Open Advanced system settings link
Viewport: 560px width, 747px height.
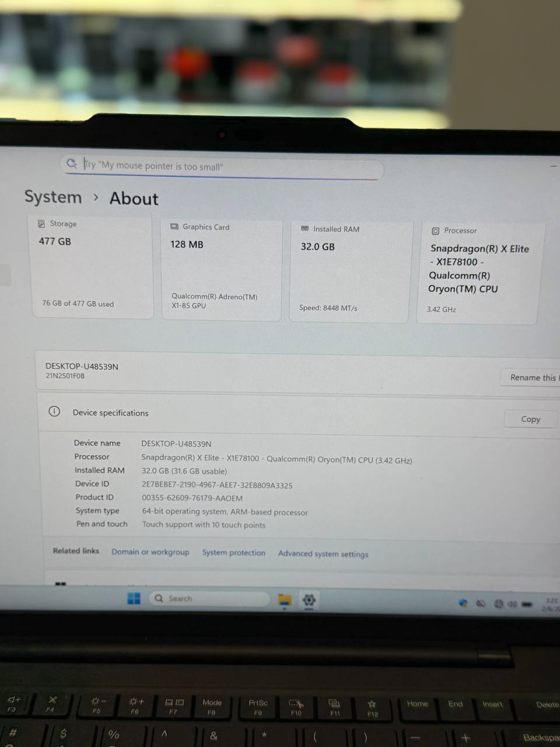coord(323,554)
